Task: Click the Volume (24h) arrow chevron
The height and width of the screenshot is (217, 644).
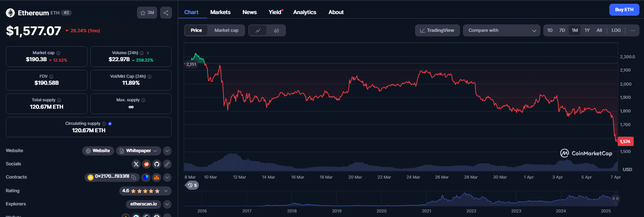Action: coord(148,53)
